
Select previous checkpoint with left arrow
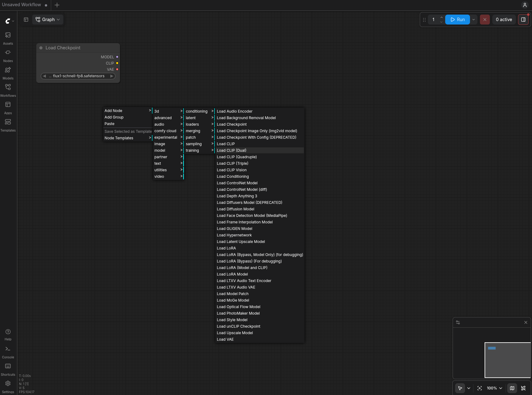pos(45,76)
